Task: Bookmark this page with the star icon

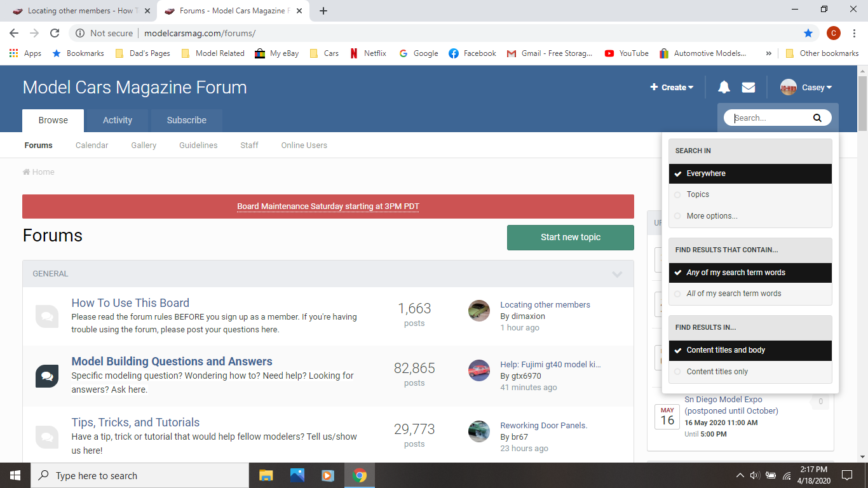Action: point(808,33)
